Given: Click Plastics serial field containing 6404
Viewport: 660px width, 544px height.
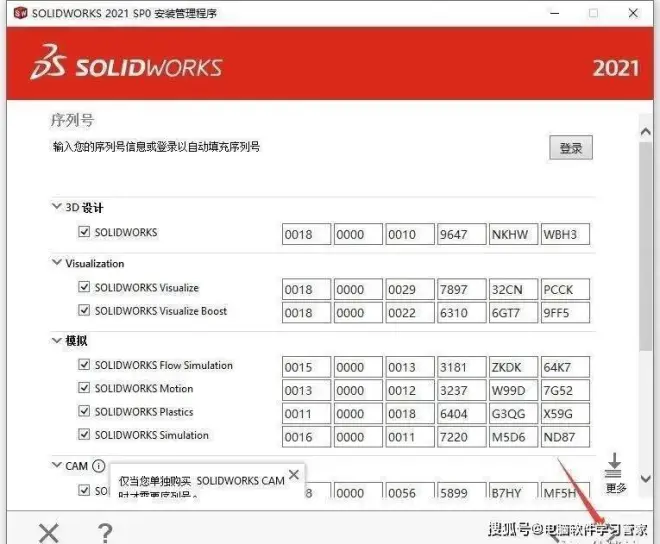Looking at the screenshot, I should (x=461, y=413).
